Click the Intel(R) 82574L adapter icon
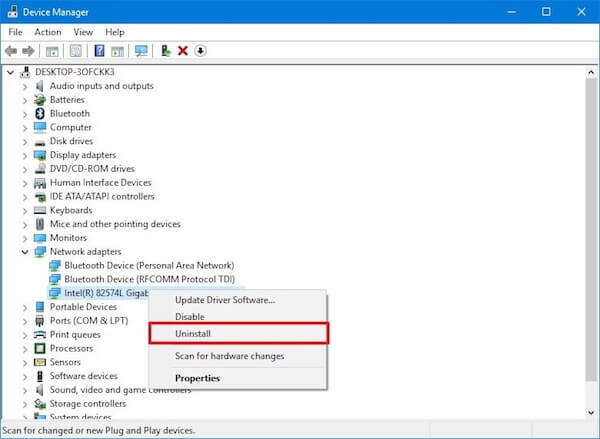Screen dimensions: 600x439 55,293
